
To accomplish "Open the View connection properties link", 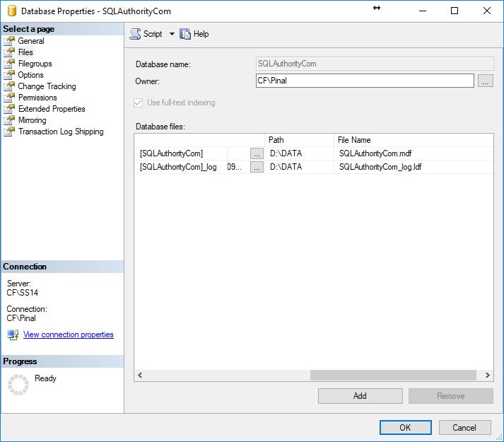I will coord(69,335).
